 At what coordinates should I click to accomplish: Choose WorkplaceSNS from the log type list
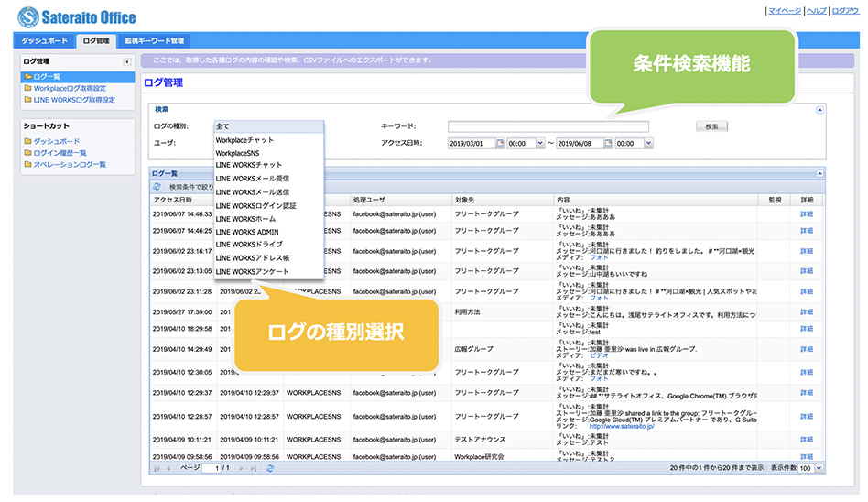click(x=268, y=153)
